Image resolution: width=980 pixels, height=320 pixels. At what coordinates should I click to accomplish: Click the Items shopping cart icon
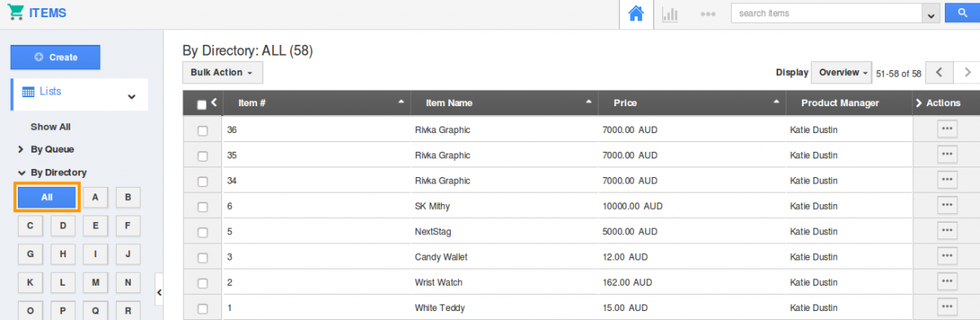pyautogui.click(x=16, y=12)
